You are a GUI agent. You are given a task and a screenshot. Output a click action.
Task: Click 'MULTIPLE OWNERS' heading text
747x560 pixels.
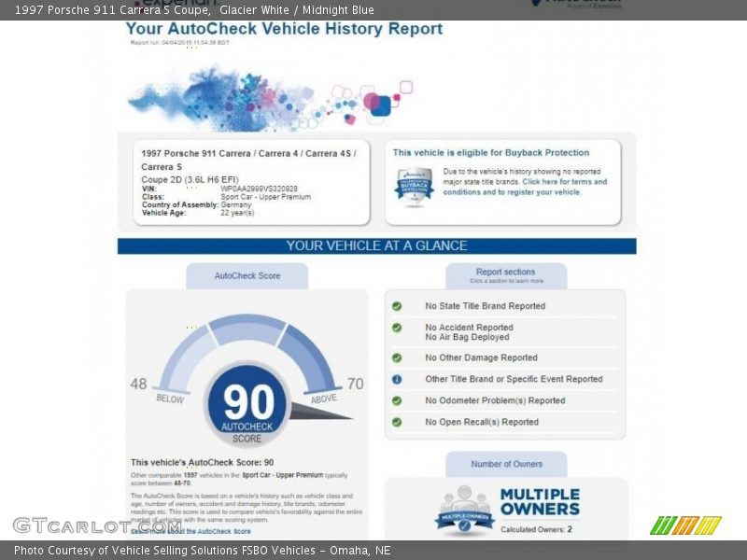coord(540,502)
